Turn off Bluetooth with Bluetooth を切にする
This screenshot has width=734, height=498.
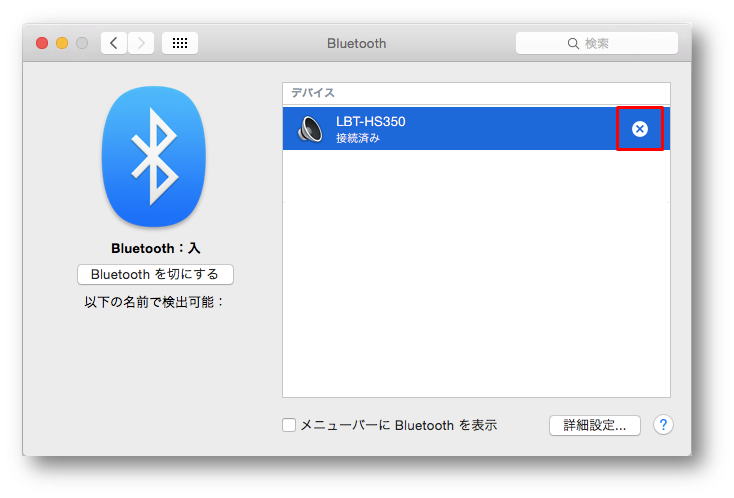(155, 274)
